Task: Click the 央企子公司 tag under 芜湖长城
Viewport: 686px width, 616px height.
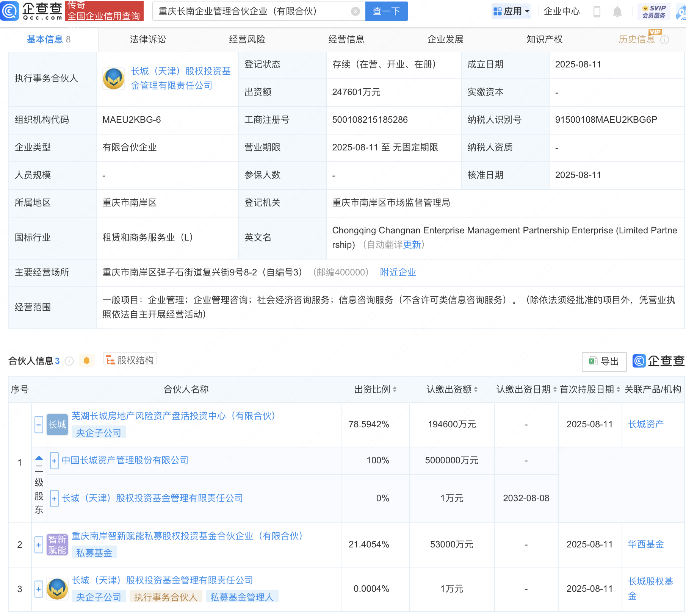Action: coord(99,433)
